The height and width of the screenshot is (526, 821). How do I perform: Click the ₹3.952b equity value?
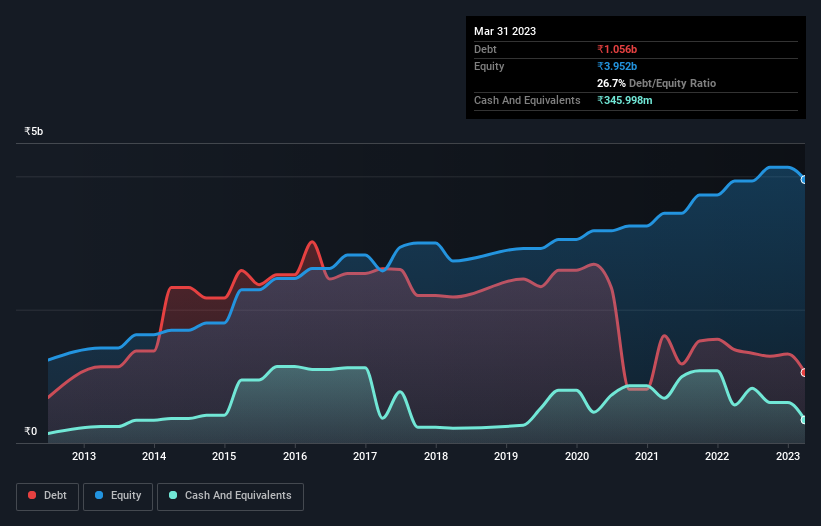(x=617, y=66)
